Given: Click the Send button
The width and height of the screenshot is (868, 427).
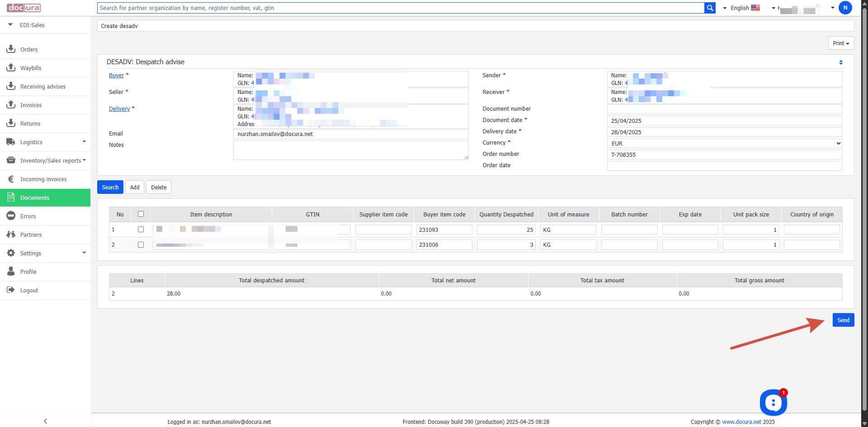Looking at the screenshot, I should pyautogui.click(x=843, y=320).
